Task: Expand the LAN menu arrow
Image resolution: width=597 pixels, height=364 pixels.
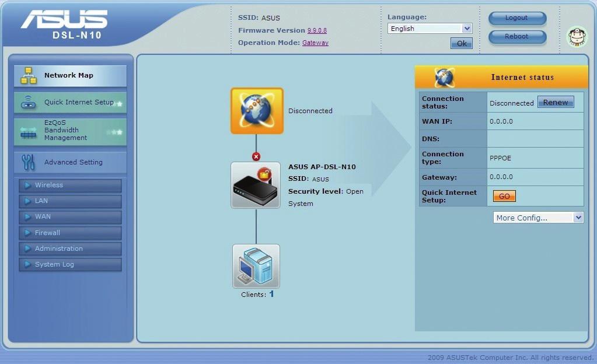Action: (27, 201)
